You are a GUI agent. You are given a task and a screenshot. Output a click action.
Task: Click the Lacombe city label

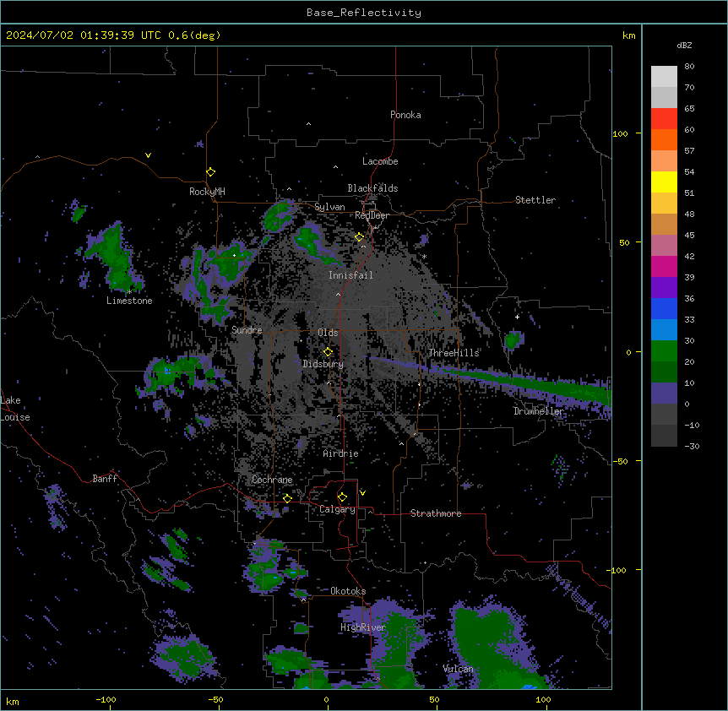click(380, 161)
